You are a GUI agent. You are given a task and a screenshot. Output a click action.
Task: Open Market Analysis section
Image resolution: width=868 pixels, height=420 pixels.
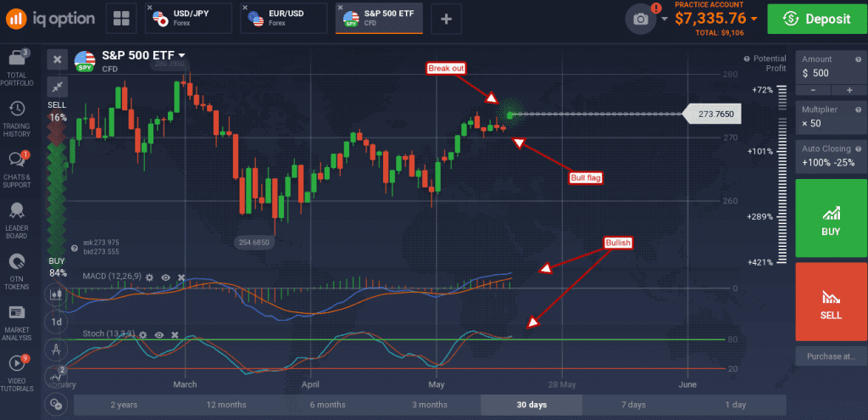[x=17, y=323]
